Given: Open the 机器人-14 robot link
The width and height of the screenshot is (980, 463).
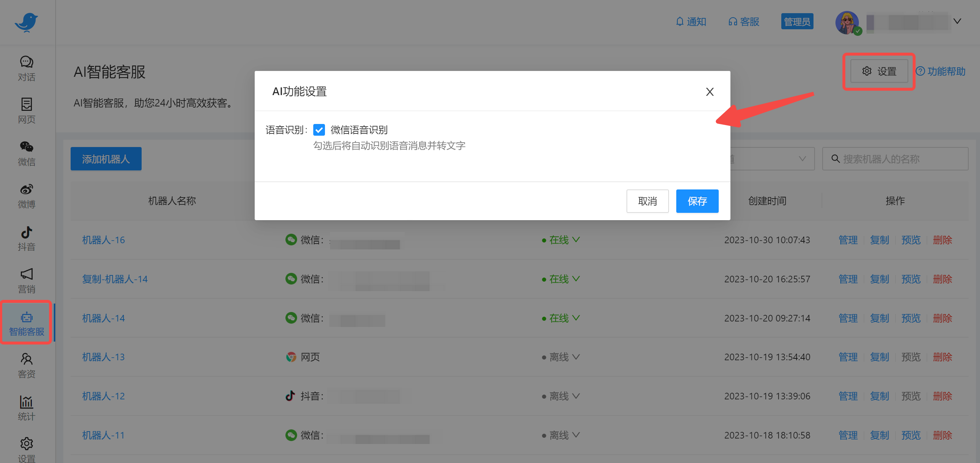Looking at the screenshot, I should 103,318.
